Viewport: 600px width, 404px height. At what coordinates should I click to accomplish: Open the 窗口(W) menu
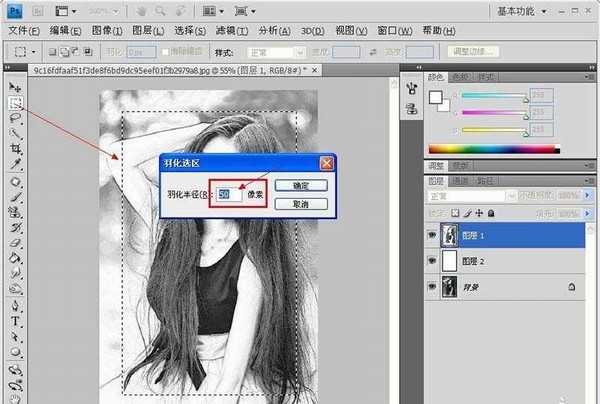[x=395, y=31]
